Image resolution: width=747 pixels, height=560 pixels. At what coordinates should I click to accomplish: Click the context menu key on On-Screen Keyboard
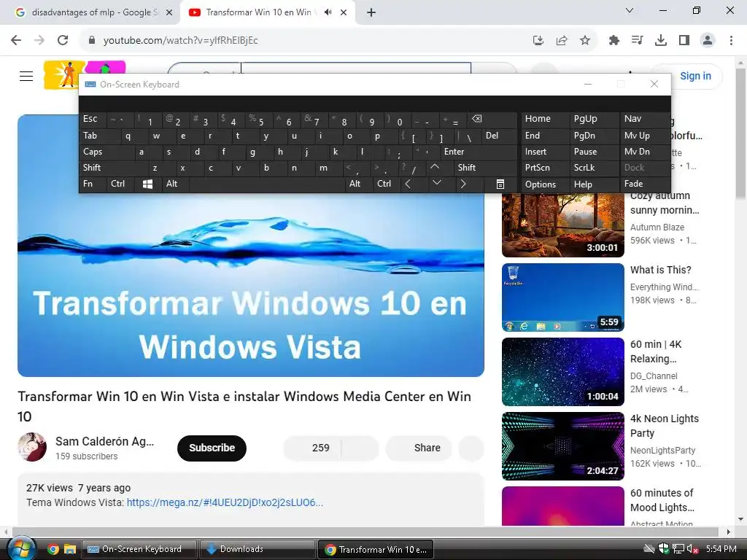point(500,184)
